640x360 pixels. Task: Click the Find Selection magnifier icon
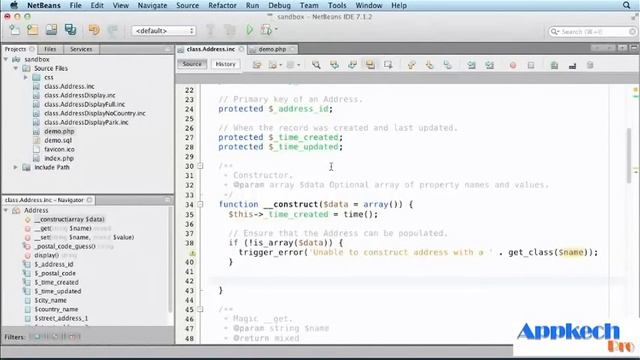(x=316, y=65)
